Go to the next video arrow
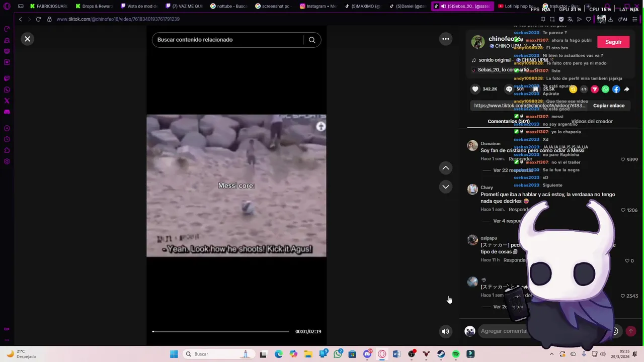The width and height of the screenshot is (644, 362). coord(446,187)
